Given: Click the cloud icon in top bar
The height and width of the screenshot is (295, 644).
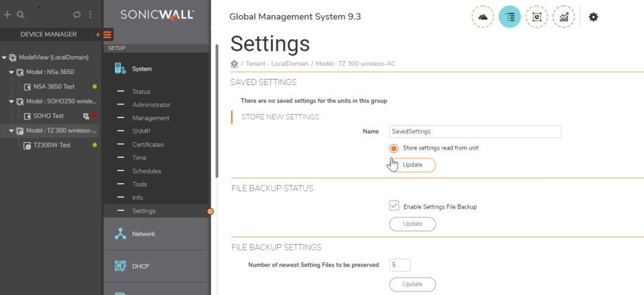Looking at the screenshot, I should click(x=483, y=16).
